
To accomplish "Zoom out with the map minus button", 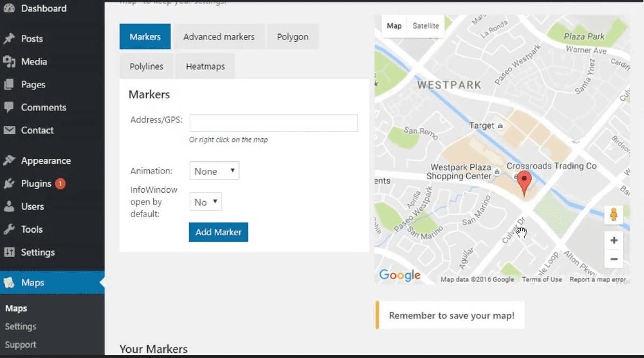I will coord(613,259).
